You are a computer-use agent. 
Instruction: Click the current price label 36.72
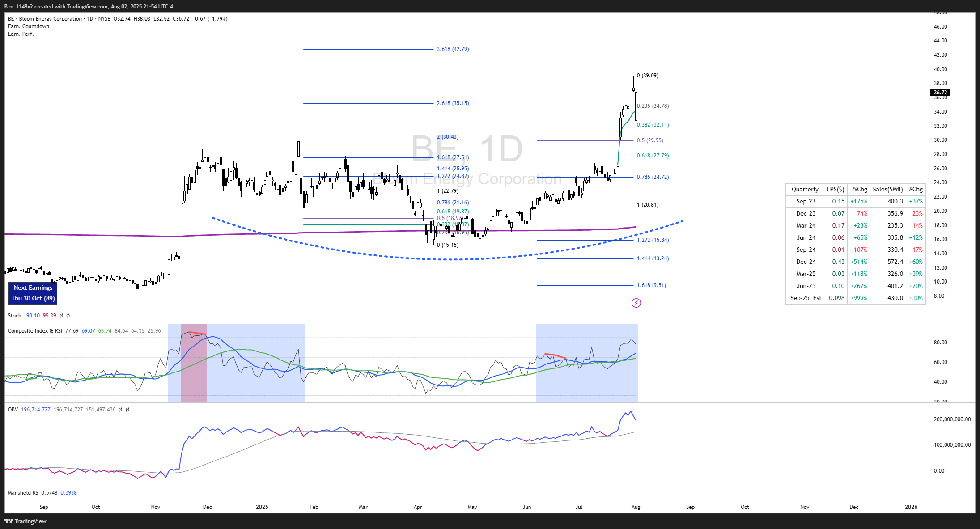940,93
